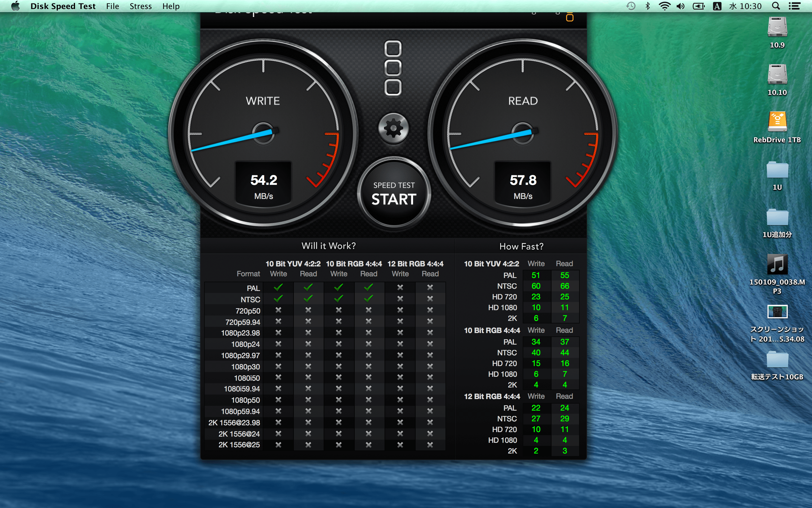Open the Wi-Fi status menu

click(x=664, y=6)
